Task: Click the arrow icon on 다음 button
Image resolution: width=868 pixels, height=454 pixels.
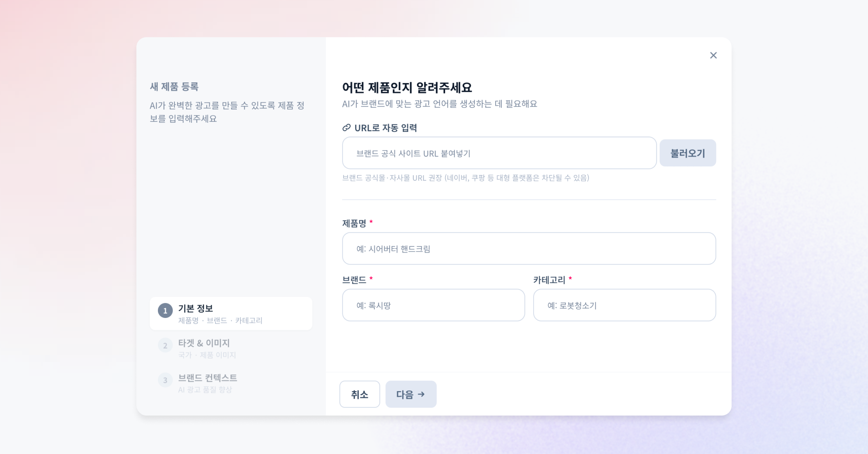Action: pos(421,394)
